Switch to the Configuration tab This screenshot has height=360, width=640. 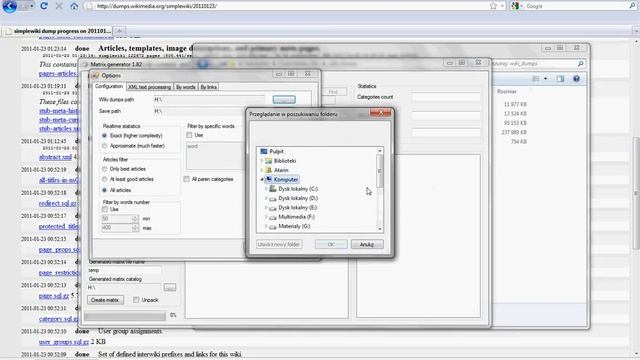tap(109, 87)
